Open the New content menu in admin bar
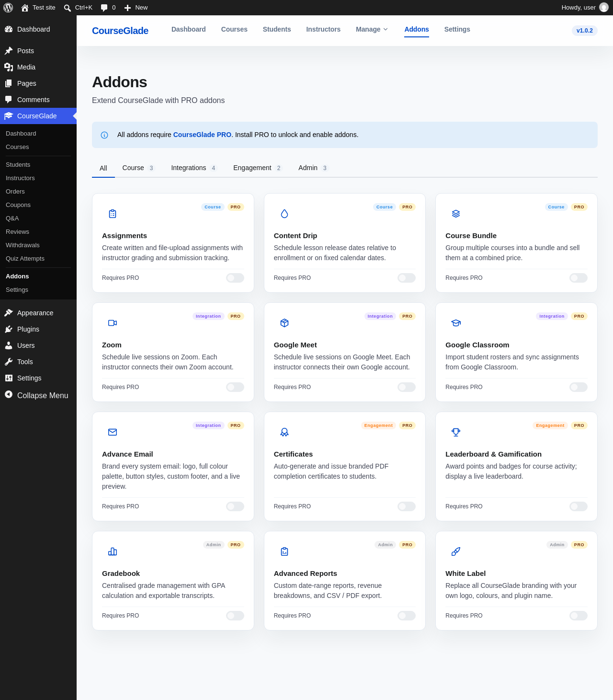The width and height of the screenshot is (613, 700). tap(136, 8)
